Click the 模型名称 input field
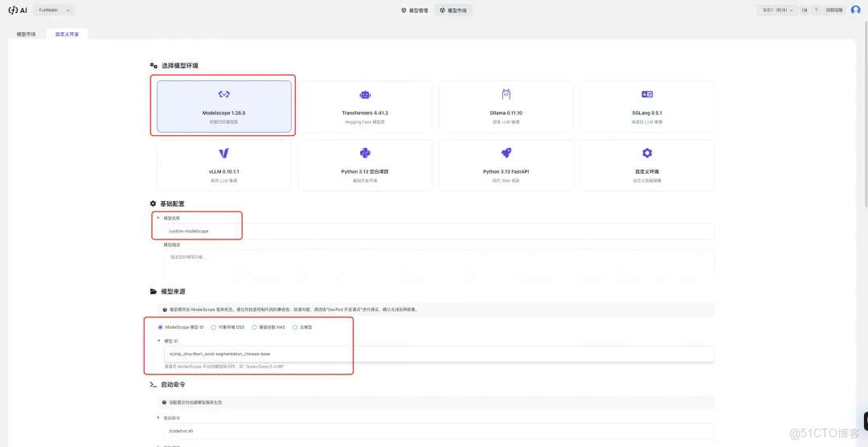Image resolution: width=868 pixels, height=447 pixels. click(439, 231)
